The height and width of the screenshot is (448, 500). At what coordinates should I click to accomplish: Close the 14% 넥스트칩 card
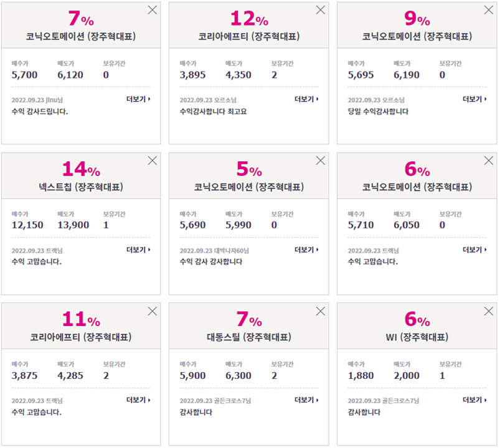153,161
